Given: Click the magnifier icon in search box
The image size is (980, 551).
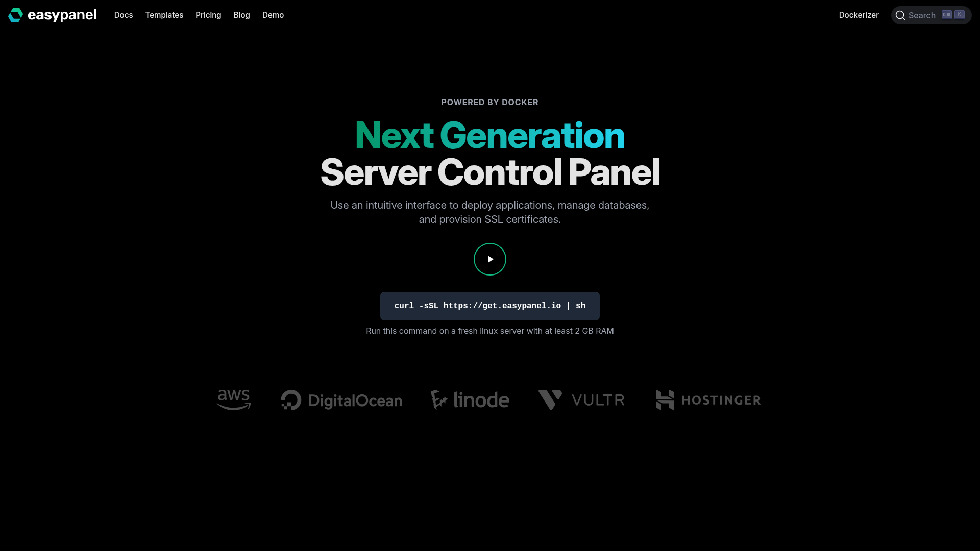Looking at the screenshot, I should [x=900, y=15].
